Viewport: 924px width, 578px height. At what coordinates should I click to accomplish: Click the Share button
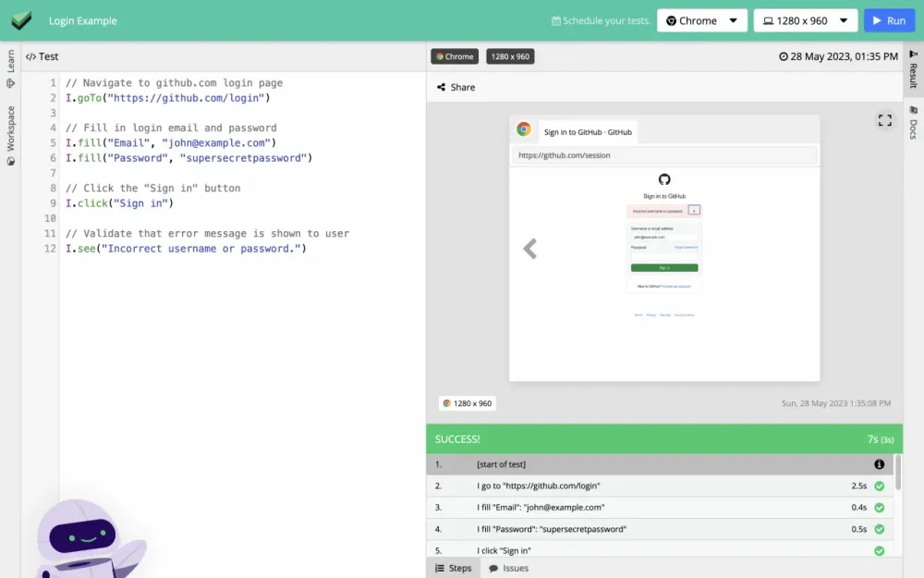456,87
